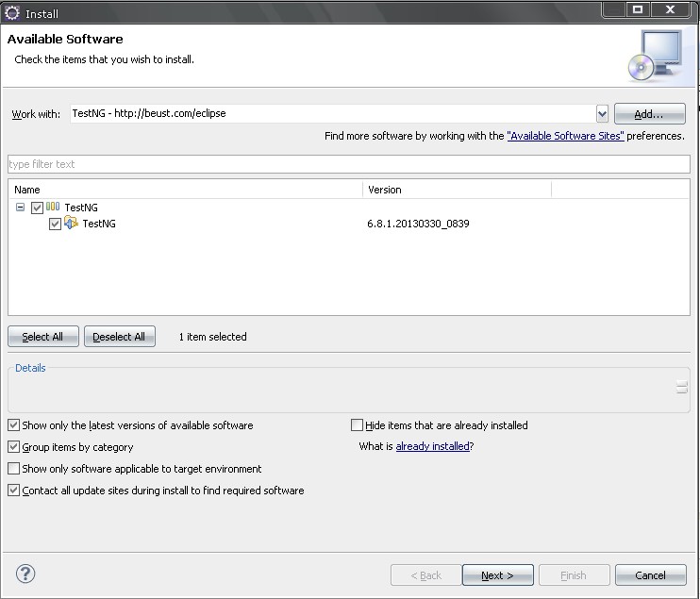The width and height of the screenshot is (700, 599).
Task: Uncheck the TestNG category checkbox
Action: click(37, 208)
